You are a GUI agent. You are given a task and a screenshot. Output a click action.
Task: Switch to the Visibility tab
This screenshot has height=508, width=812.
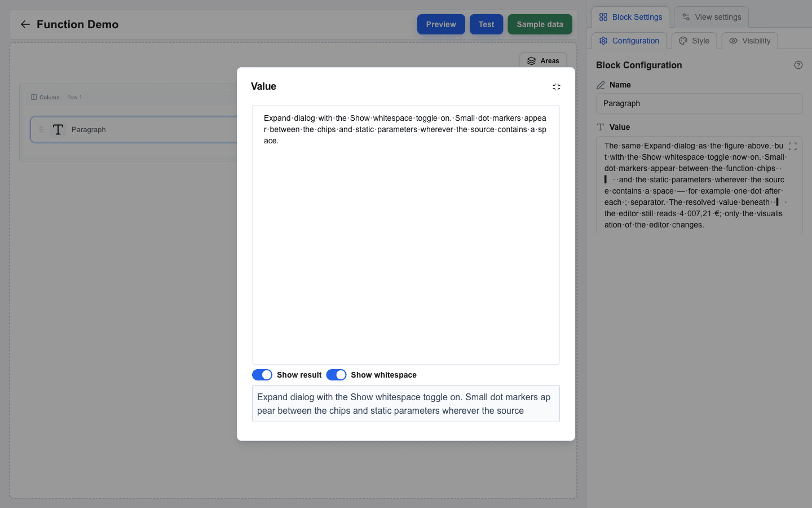(750, 41)
